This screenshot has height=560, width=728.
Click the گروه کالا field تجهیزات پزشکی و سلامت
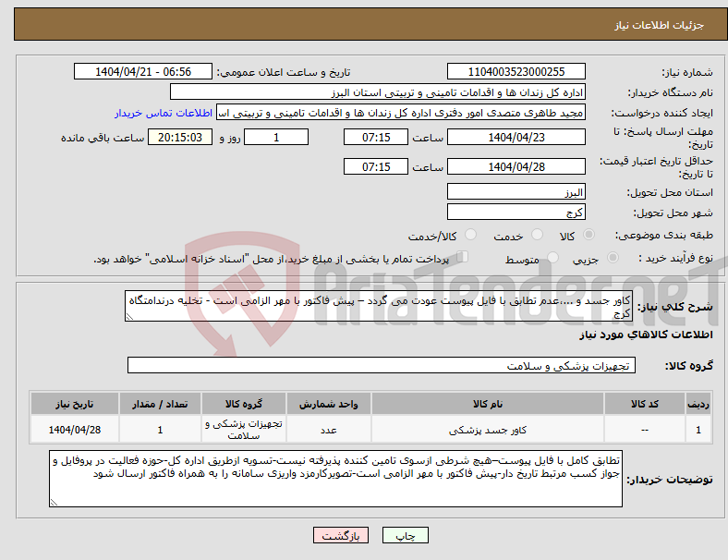382,365
